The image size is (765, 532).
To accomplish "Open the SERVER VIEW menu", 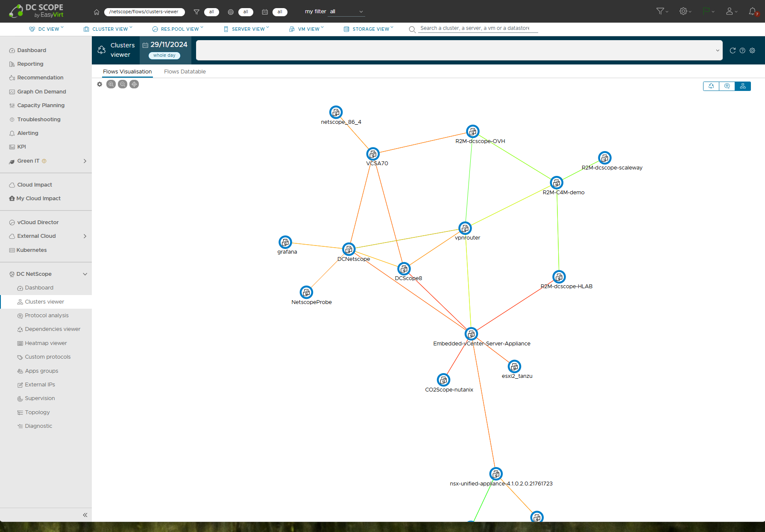I will point(246,29).
